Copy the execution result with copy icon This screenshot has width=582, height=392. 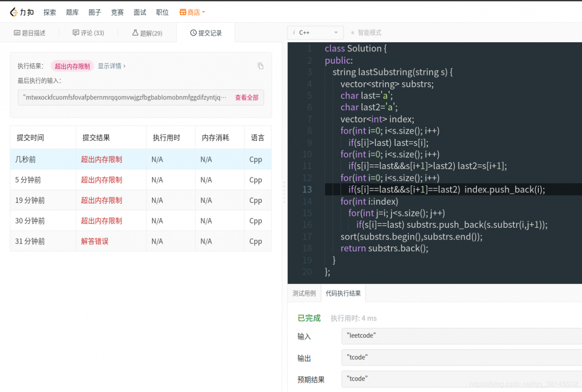[261, 66]
